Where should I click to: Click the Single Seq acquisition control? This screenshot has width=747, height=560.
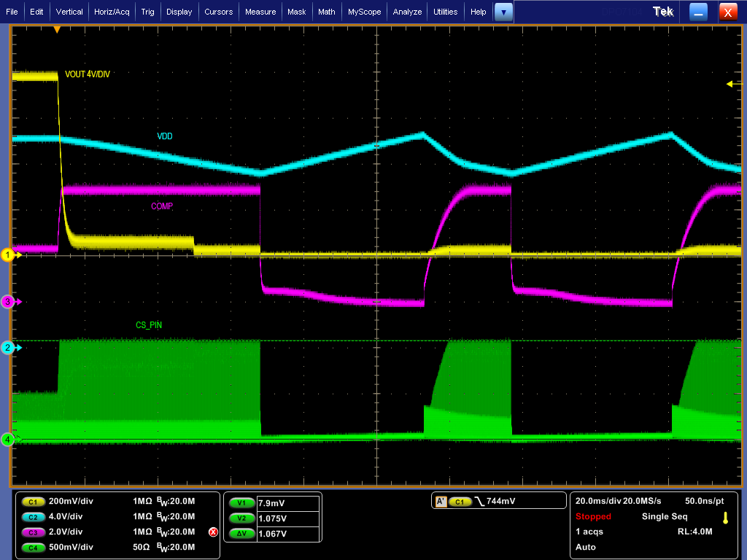click(665, 516)
